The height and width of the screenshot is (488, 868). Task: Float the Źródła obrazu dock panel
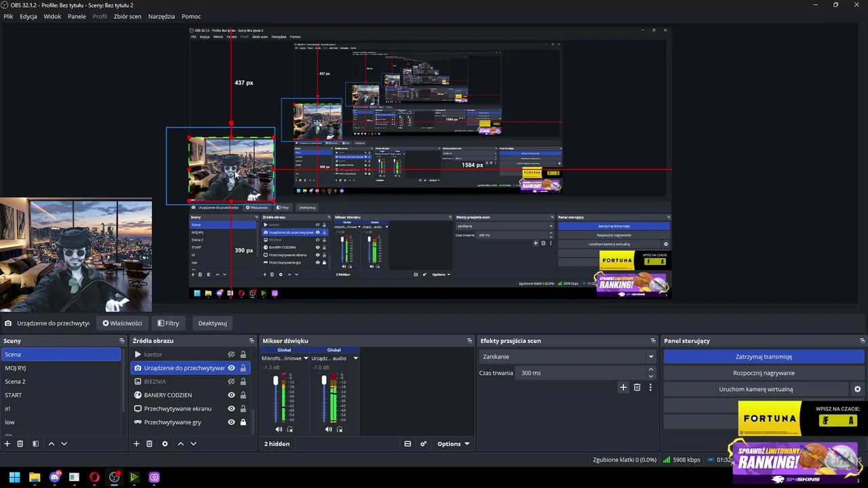coord(252,341)
